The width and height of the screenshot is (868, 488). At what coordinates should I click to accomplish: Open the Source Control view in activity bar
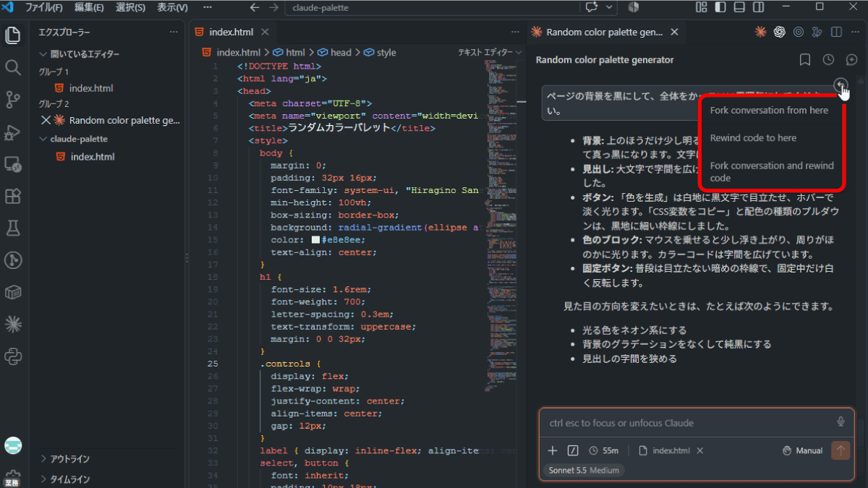click(x=12, y=99)
